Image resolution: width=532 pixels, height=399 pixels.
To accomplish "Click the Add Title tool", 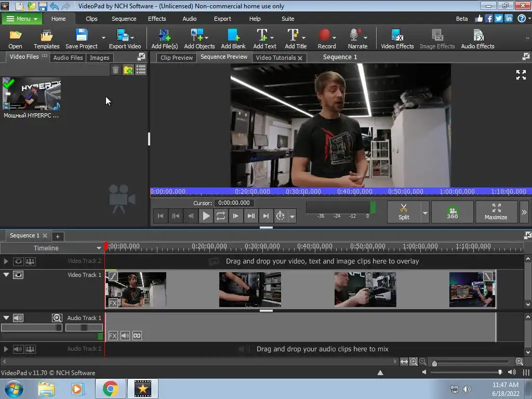I will click(296, 39).
